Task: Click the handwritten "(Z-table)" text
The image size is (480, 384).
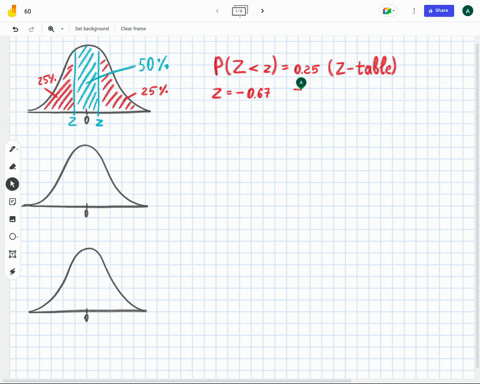Action: coord(362,66)
